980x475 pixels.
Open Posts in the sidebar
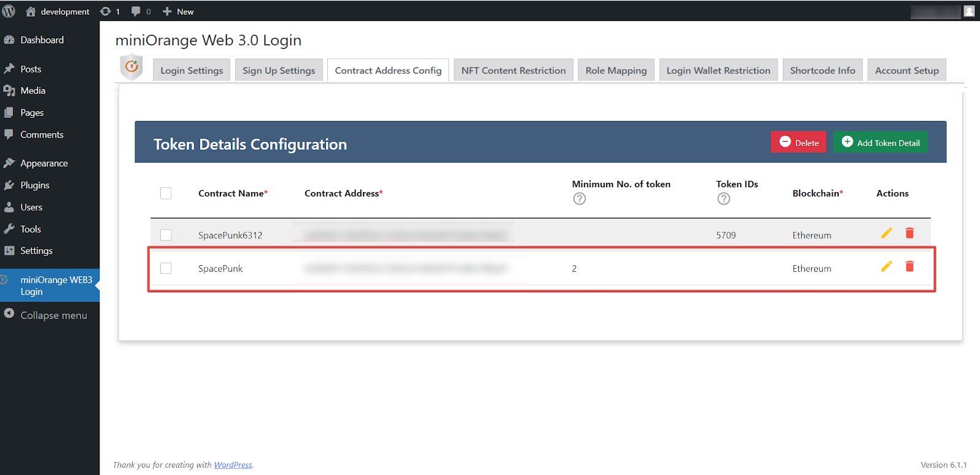[50, 69]
